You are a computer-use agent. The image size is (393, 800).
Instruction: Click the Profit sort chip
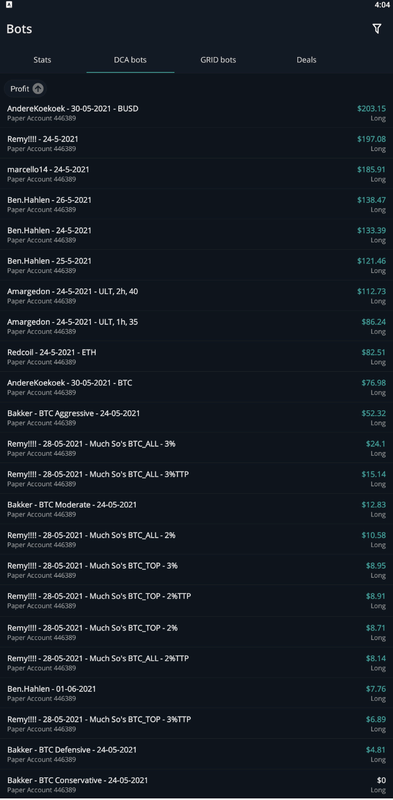(26, 89)
